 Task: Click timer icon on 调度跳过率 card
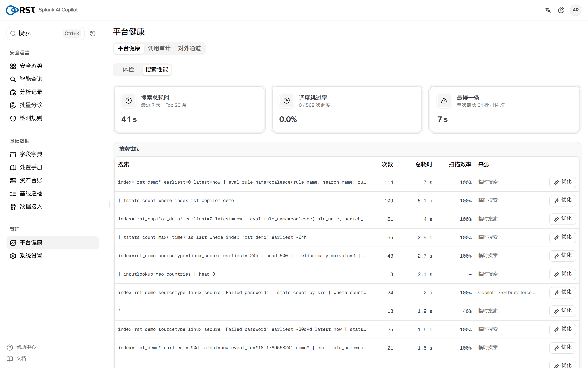[x=286, y=101]
